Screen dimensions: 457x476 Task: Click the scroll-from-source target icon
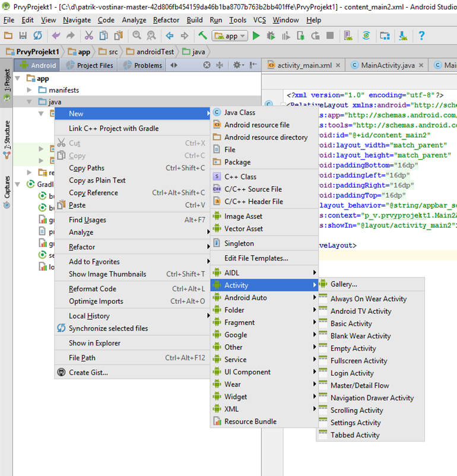[x=207, y=65]
